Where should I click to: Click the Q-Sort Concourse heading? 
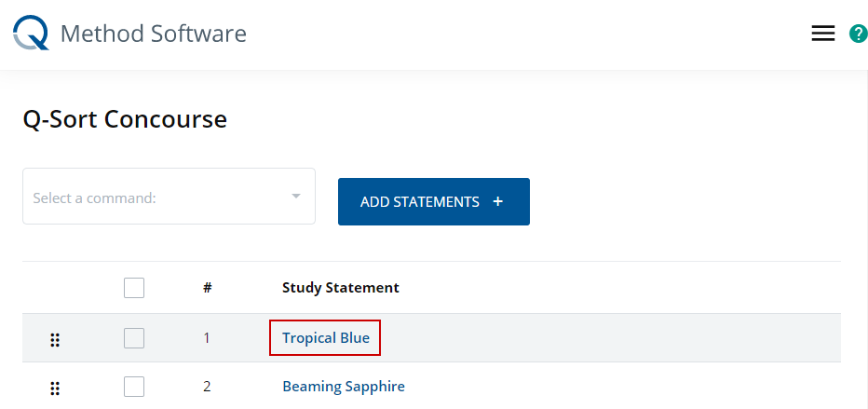click(125, 119)
